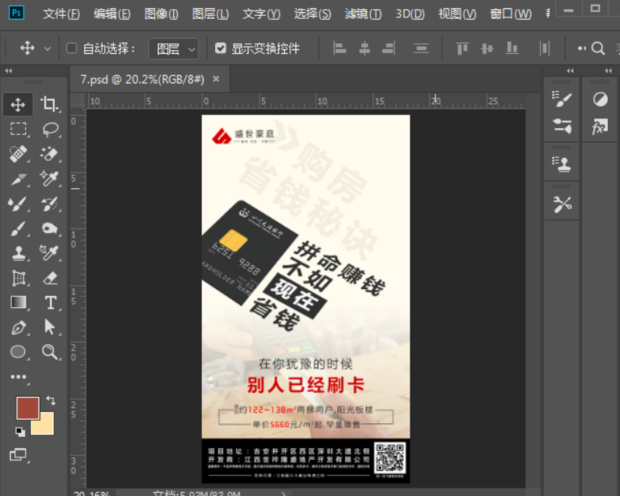Viewport: 620px width, 496px height.
Task: Select the Move tool in the toolbox
Action: click(x=18, y=104)
